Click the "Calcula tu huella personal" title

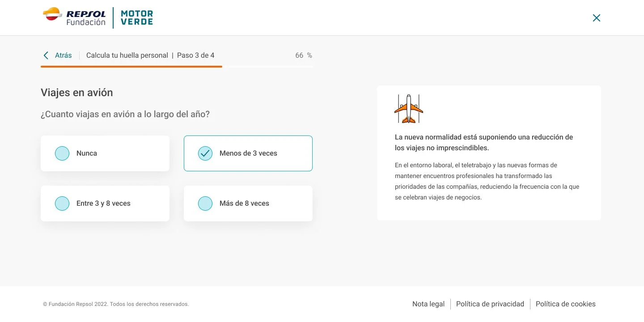127,55
